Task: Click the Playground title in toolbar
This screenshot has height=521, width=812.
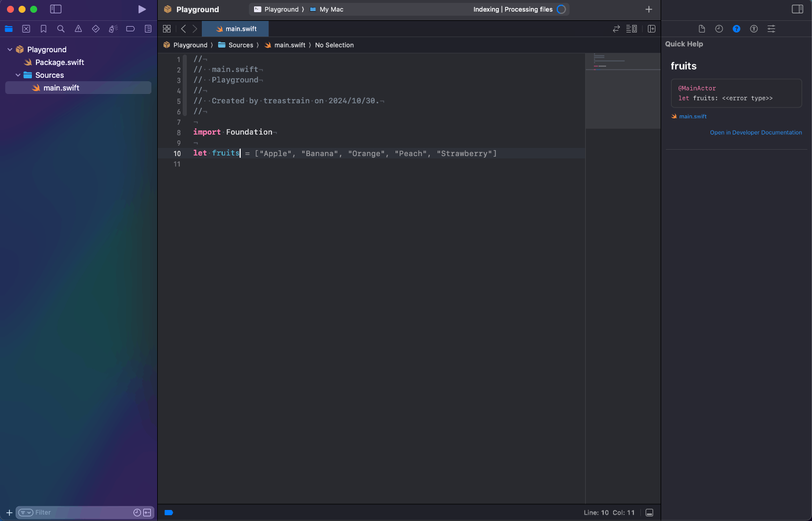Action: click(x=198, y=9)
